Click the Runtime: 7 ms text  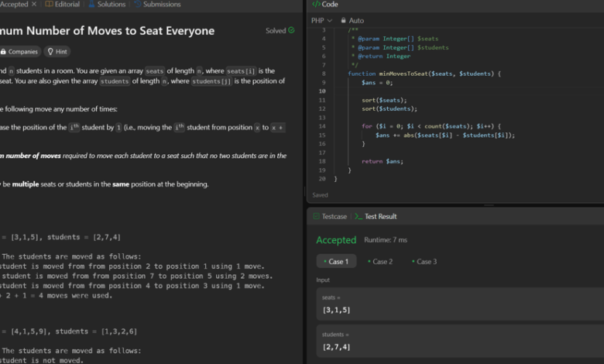pyautogui.click(x=386, y=240)
